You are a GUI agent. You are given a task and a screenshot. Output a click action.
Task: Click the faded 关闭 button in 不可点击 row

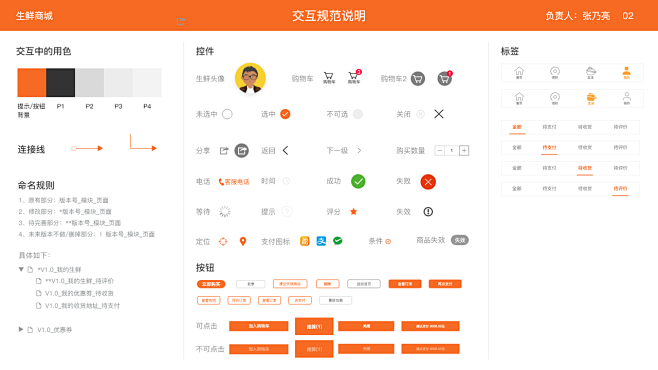366,349
